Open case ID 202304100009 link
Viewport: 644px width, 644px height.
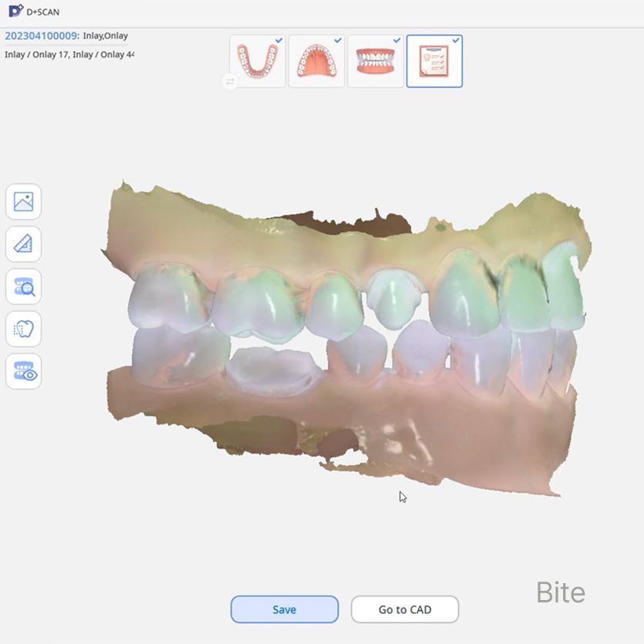40,35
